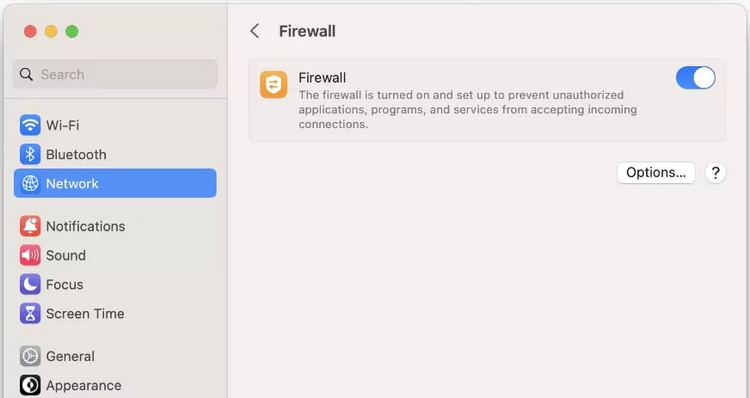Click the Sound speaker icon
The height and width of the screenshot is (398, 750).
point(30,255)
